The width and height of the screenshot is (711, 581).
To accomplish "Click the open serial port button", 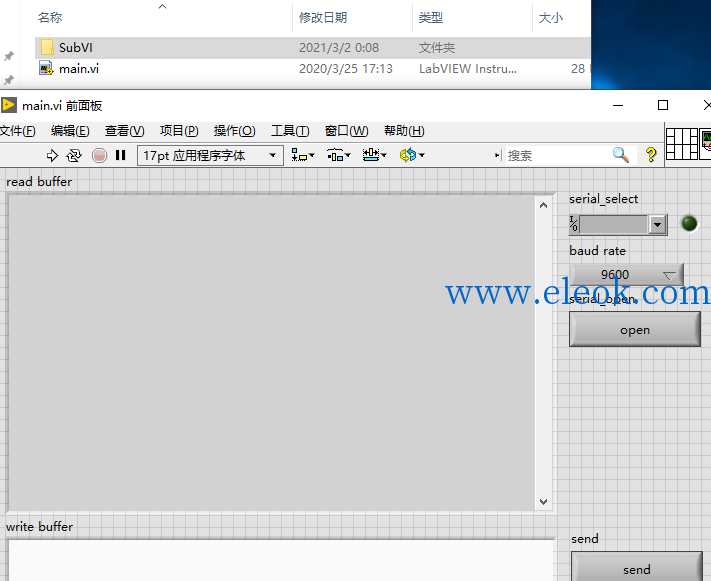I will point(635,330).
